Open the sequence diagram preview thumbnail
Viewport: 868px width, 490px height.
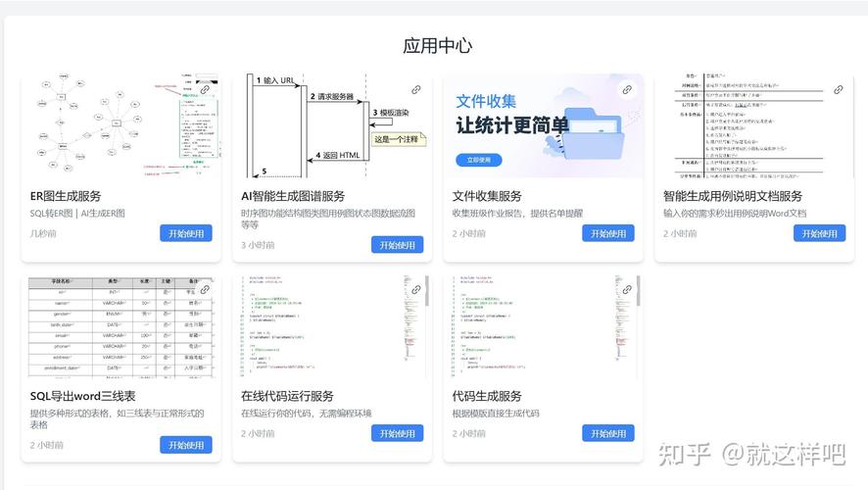(332, 125)
